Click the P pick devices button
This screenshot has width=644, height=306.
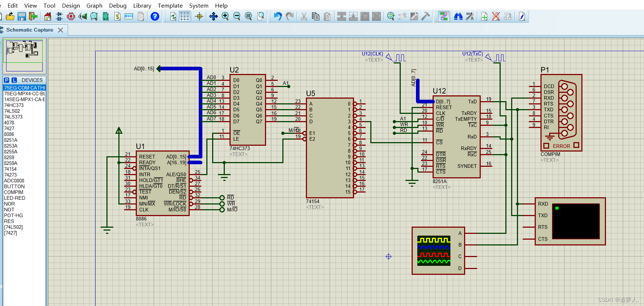7,80
